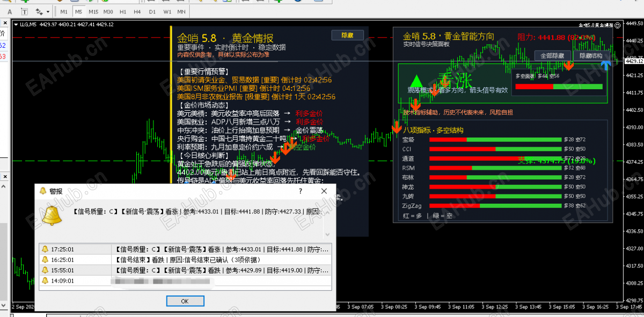Screen dimensions: 644x317
Task: Click the 通道 indicator bar
Action: click(495, 158)
